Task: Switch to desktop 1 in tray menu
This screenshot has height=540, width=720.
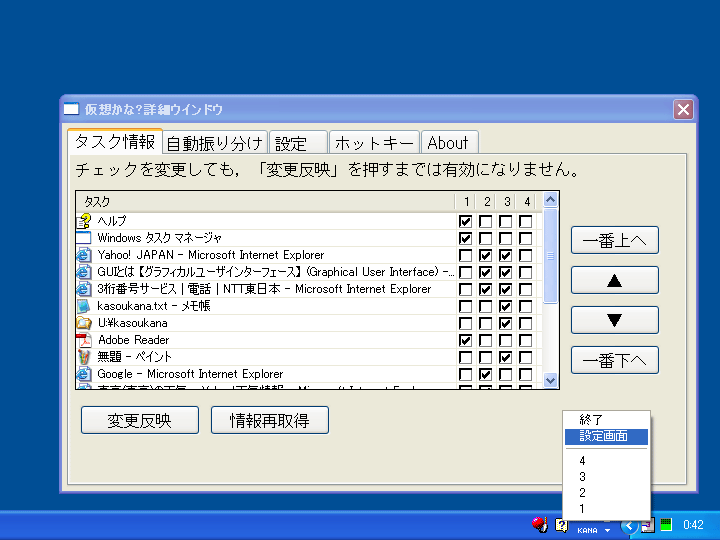Action: [606, 509]
